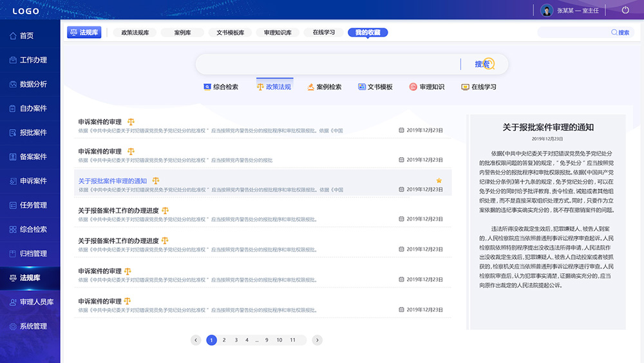Expand pagination ellipsis for more pages

tap(257, 340)
